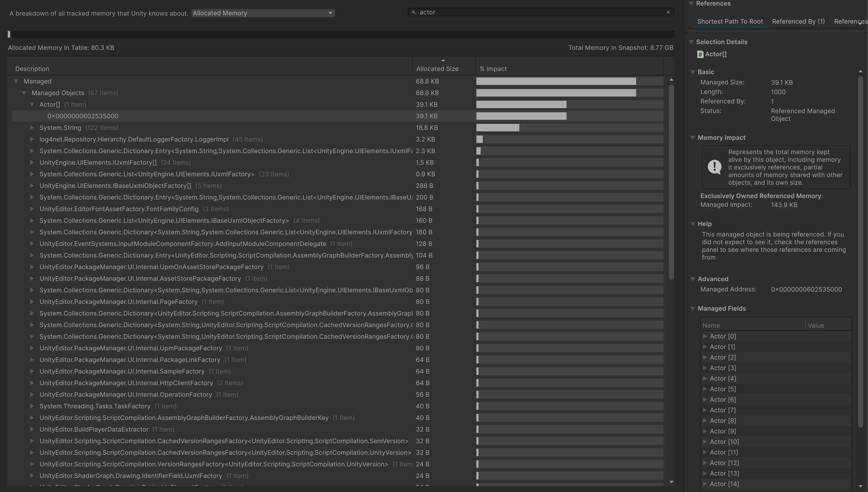This screenshot has width=868, height=492.
Task: Click the Actor[] type hash icon
Action: coord(700,54)
